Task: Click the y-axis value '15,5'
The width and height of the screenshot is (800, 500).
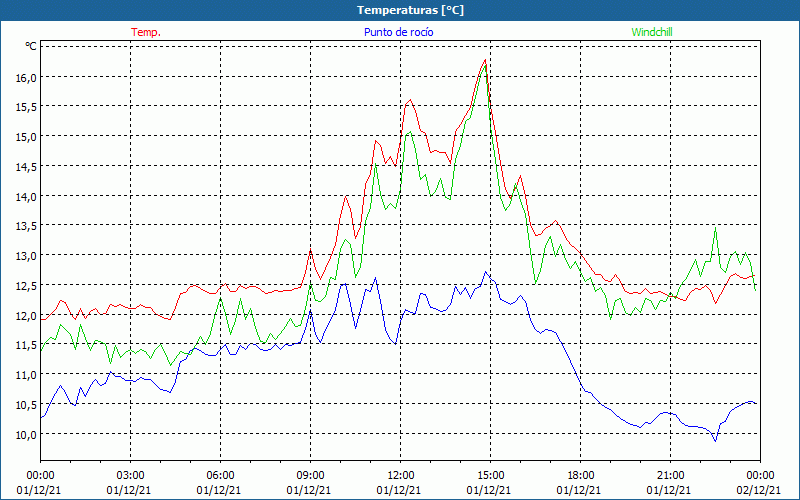Action: point(27,107)
